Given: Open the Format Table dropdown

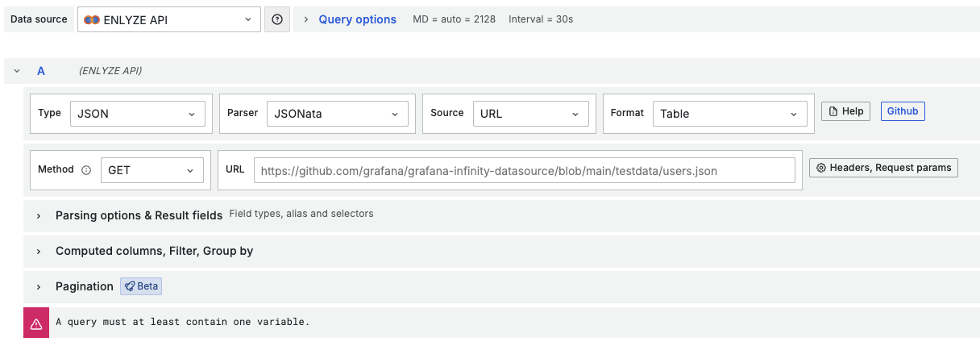Looking at the screenshot, I should pyautogui.click(x=729, y=114).
